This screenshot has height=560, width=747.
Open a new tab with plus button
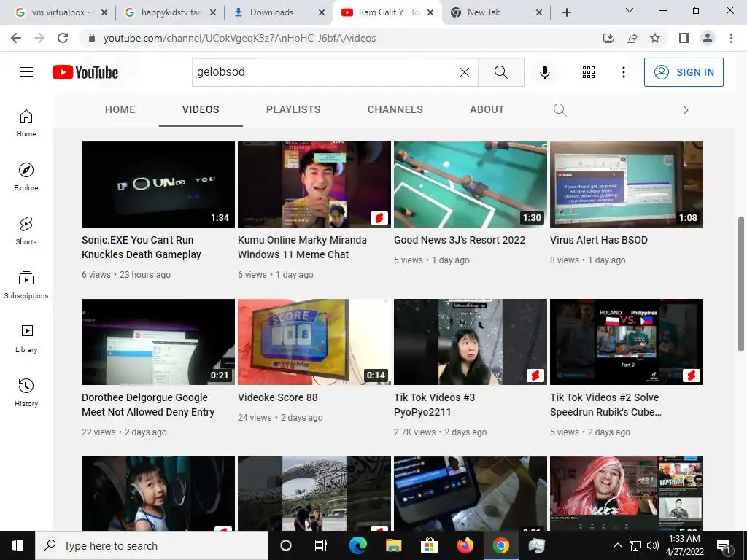(x=566, y=12)
